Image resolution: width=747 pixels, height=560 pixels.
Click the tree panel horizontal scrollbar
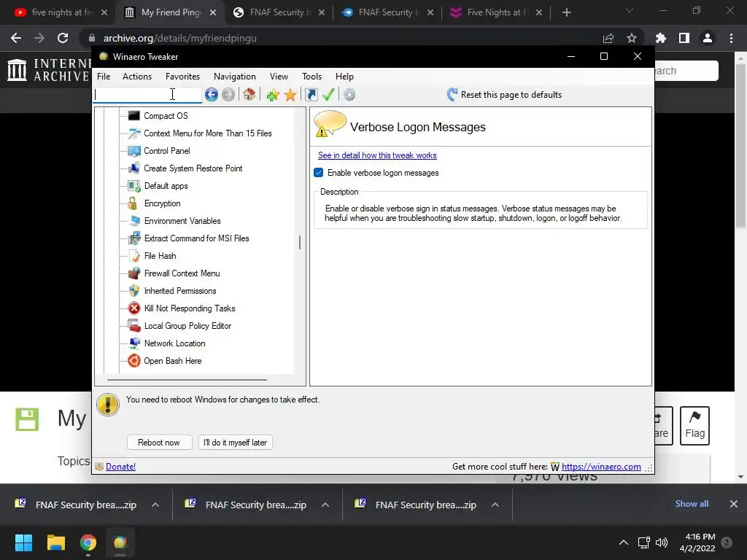[187, 380]
